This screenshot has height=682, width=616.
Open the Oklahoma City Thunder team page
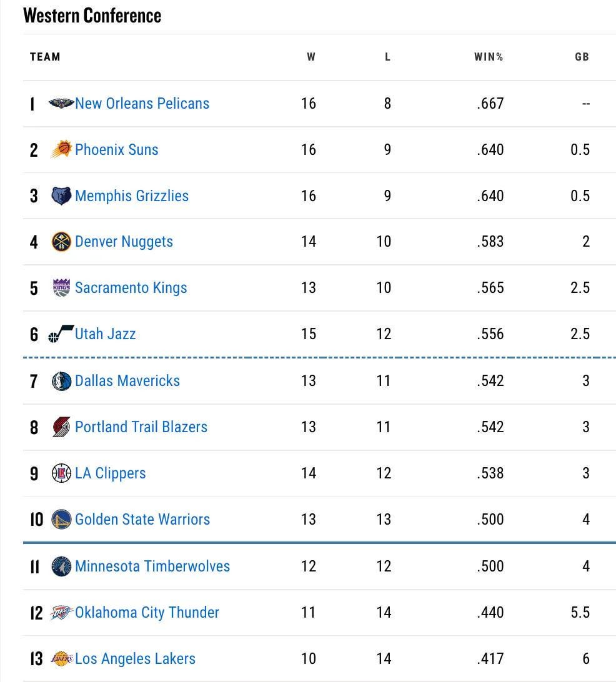point(147,612)
